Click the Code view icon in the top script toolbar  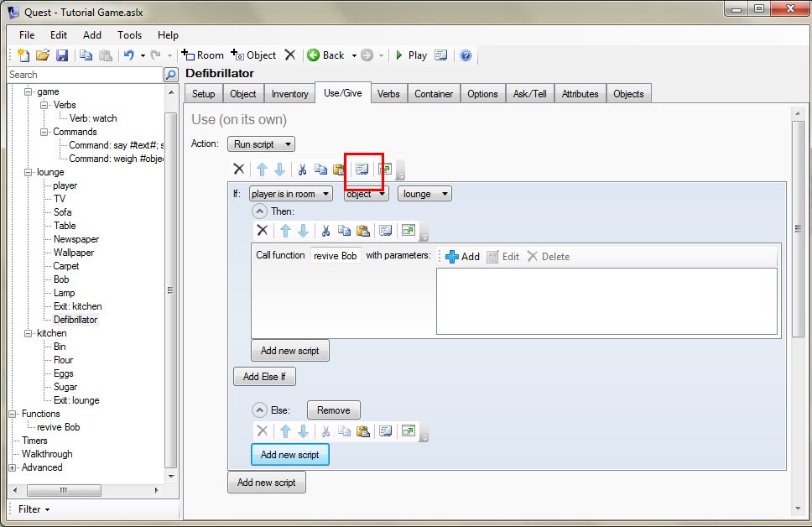[362, 170]
